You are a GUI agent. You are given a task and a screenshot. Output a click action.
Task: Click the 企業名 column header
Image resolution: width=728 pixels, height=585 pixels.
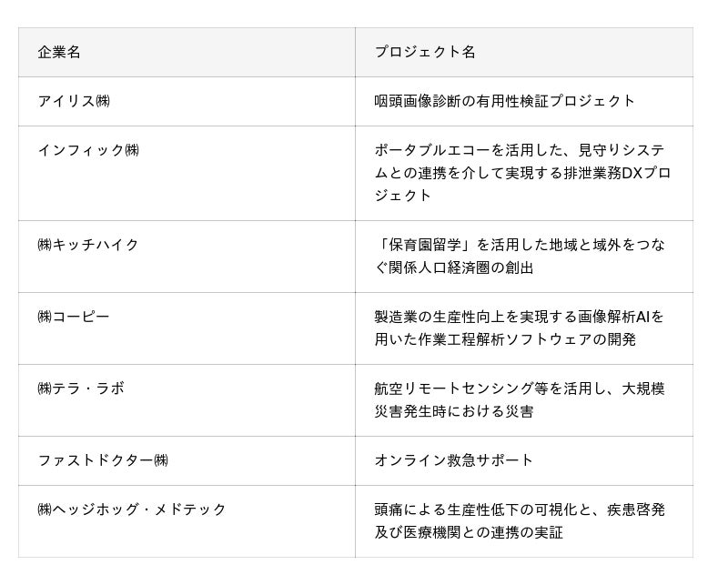tap(59, 53)
